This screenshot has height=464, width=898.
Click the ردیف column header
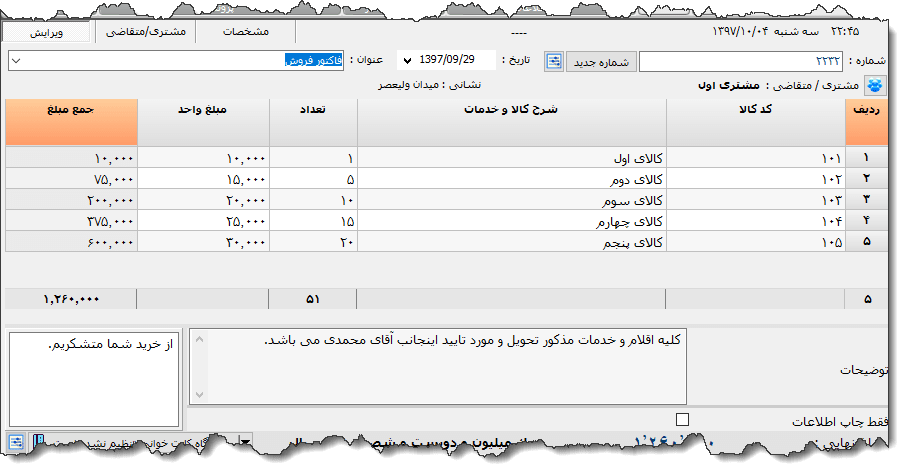pyautogui.click(x=867, y=121)
